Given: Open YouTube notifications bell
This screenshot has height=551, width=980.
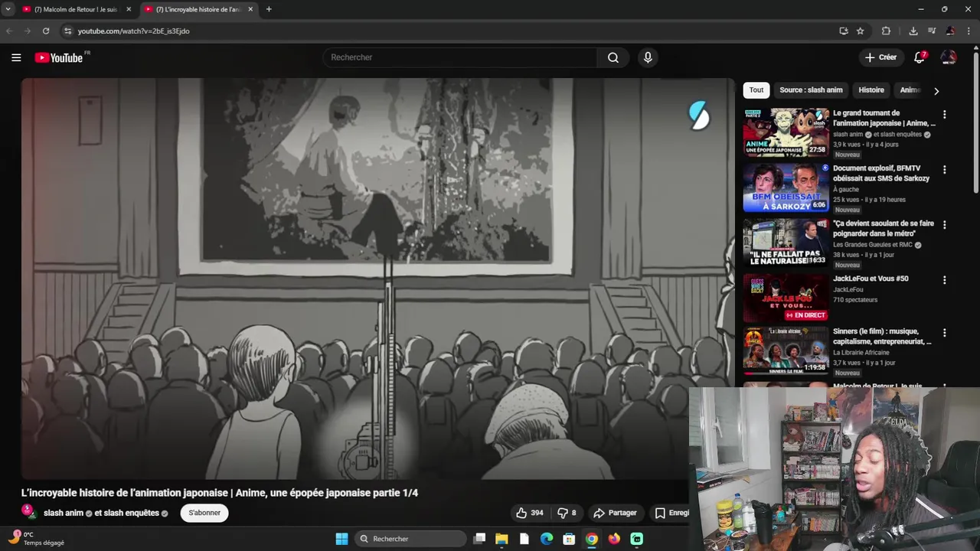Looking at the screenshot, I should (920, 57).
